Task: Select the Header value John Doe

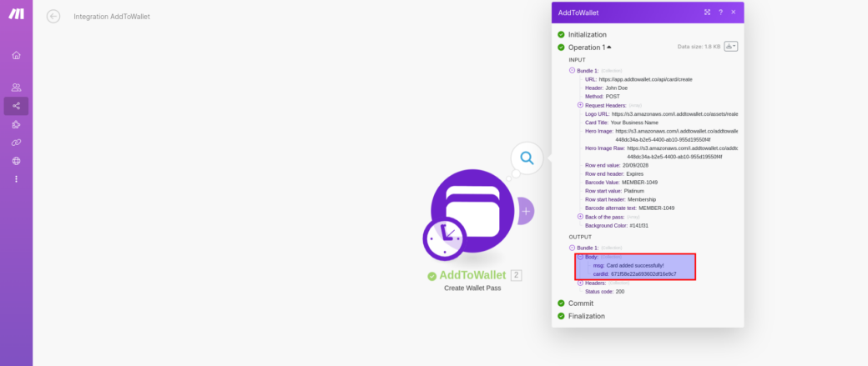Action: coord(617,88)
